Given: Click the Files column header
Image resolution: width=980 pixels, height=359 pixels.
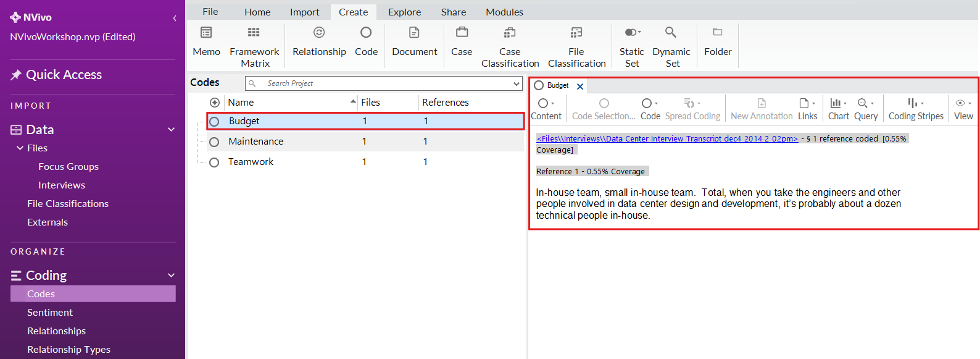Looking at the screenshot, I should [x=370, y=103].
